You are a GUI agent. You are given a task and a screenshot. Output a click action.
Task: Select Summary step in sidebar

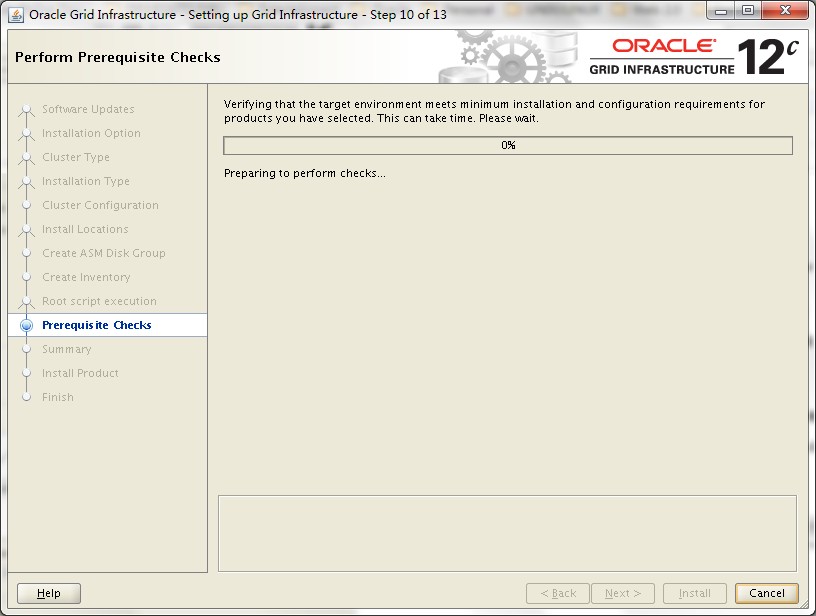[x=67, y=349]
